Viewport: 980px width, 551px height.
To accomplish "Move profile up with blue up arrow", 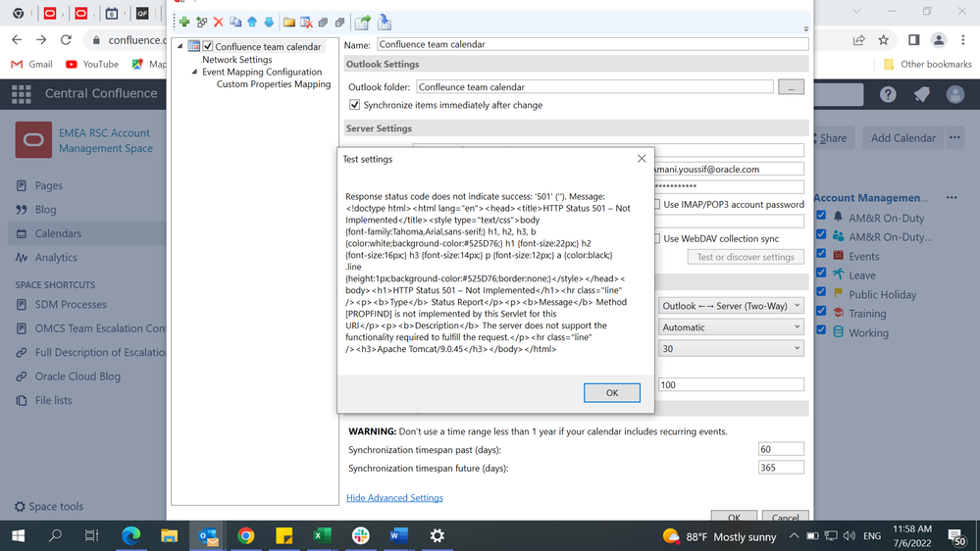I will [252, 23].
